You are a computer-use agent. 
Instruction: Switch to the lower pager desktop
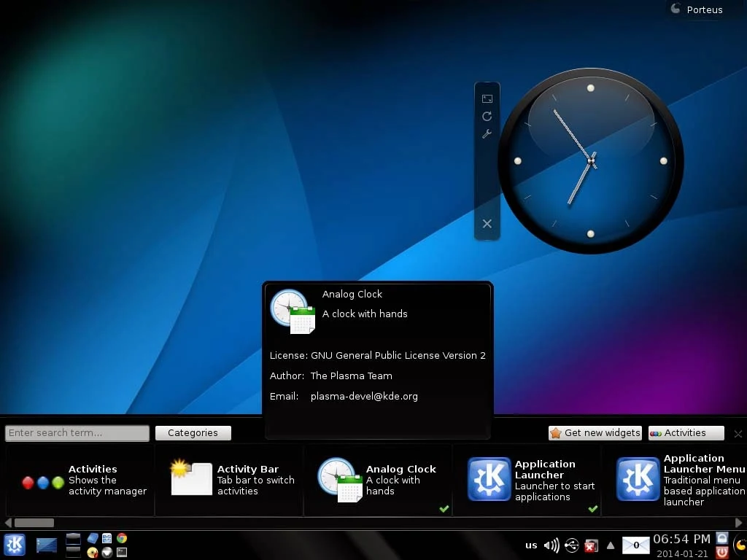pos(73,551)
